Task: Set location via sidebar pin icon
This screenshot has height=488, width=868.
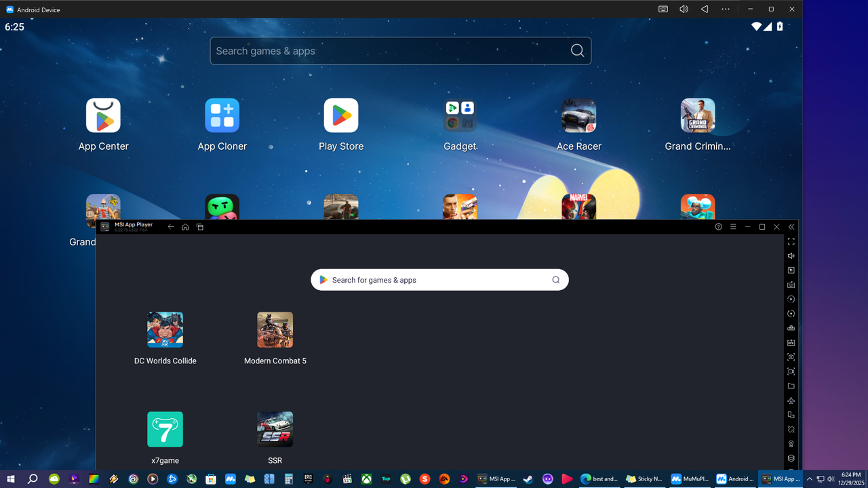Action: coord(791,444)
